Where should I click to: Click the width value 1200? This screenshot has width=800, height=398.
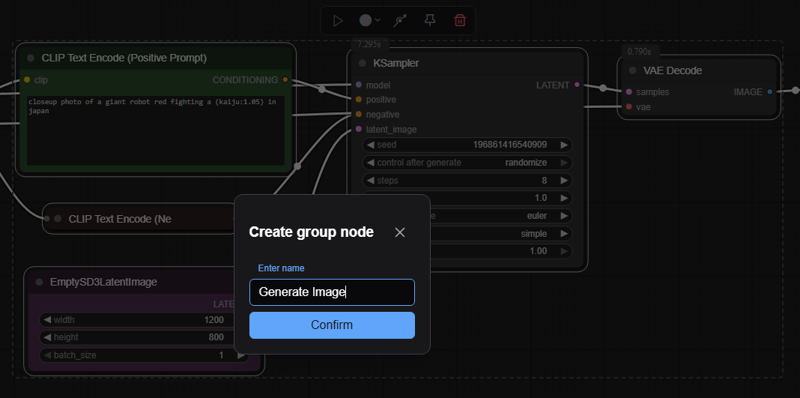[x=214, y=320]
